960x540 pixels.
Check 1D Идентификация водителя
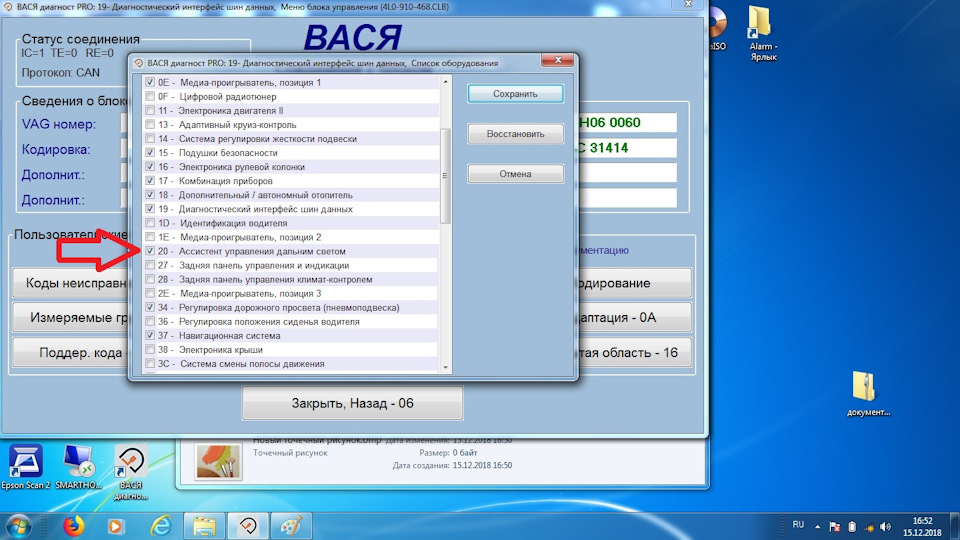150,223
